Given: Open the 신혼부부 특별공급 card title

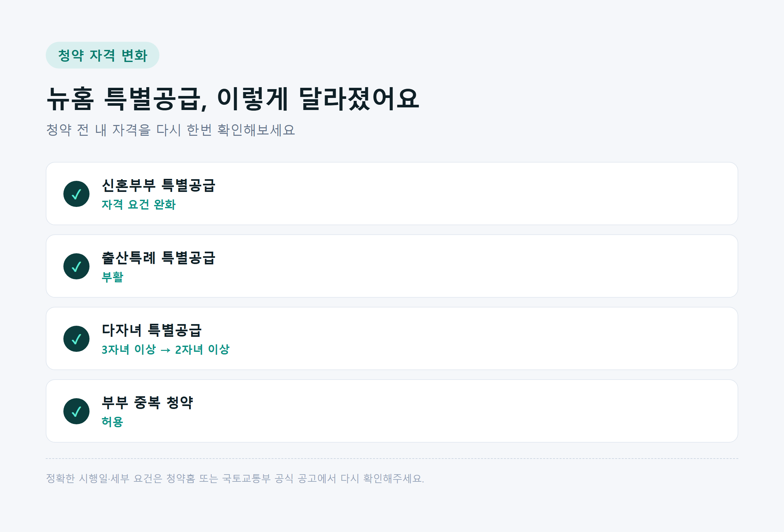Looking at the screenshot, I should point(158,185).
